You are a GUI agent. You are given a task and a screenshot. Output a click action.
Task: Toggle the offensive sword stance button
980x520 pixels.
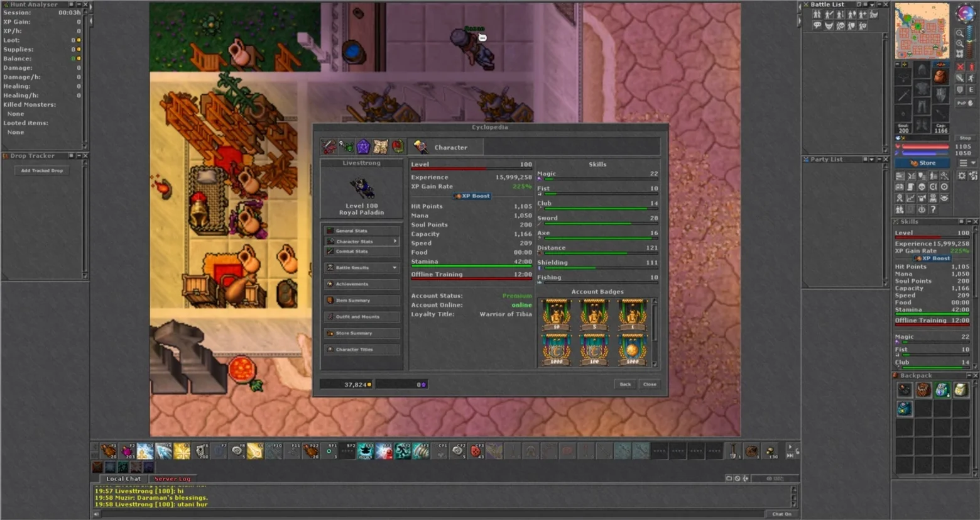pos(960,78)
